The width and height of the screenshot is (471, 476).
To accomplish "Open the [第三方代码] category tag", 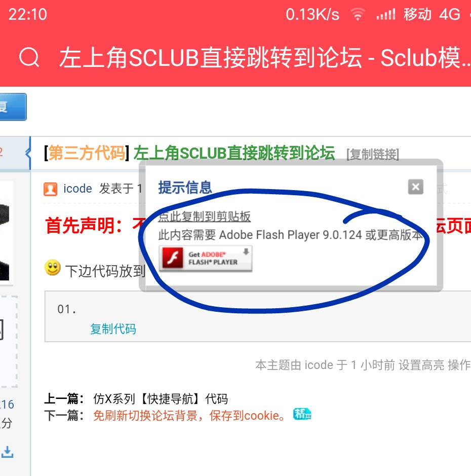I will coord(87,153).
